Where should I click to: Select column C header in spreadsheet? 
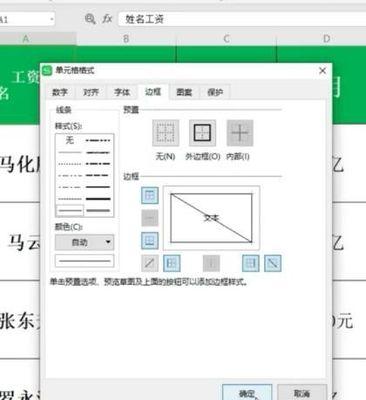tap(227, 39)
